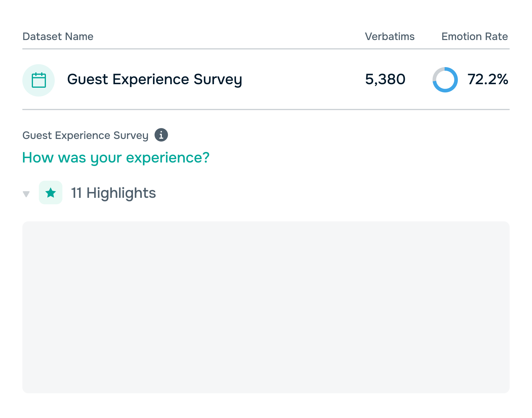Viewport: 532px width, 418px height.
Task: Click the 72.2% emotion rate value
Action: [488, 79]
